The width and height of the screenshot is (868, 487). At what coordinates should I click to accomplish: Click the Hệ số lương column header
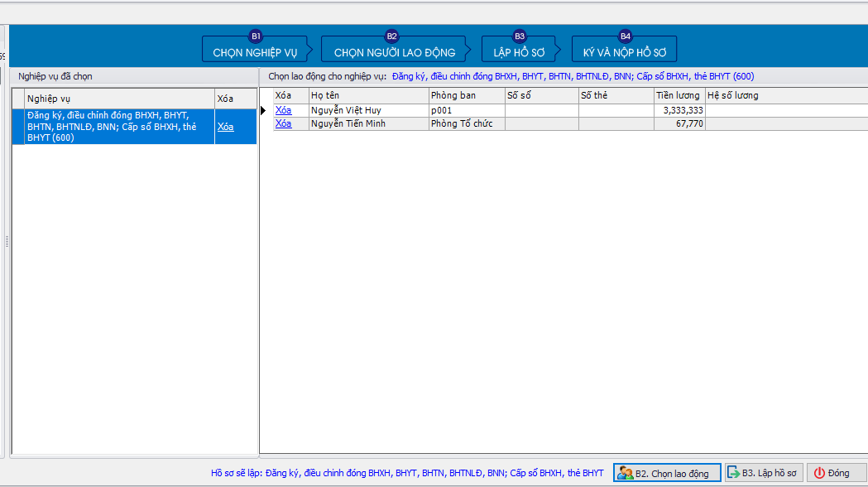786,95
